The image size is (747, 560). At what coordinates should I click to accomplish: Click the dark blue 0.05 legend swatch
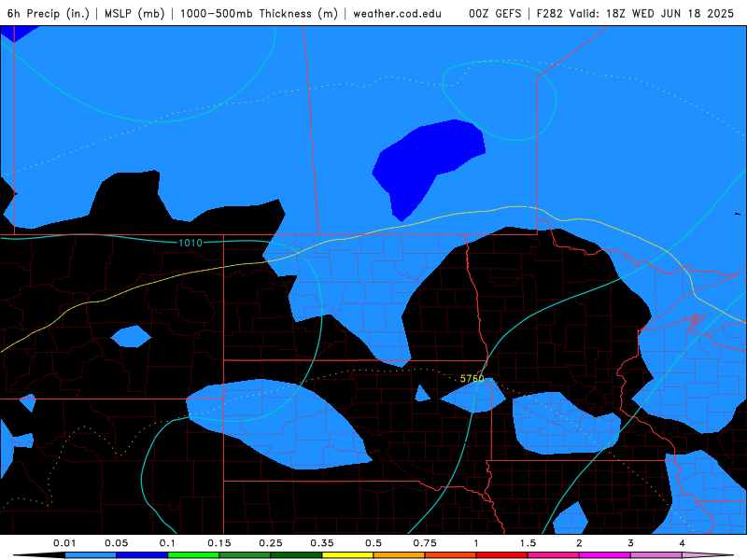pyautogui.click(x=142, y=555)
